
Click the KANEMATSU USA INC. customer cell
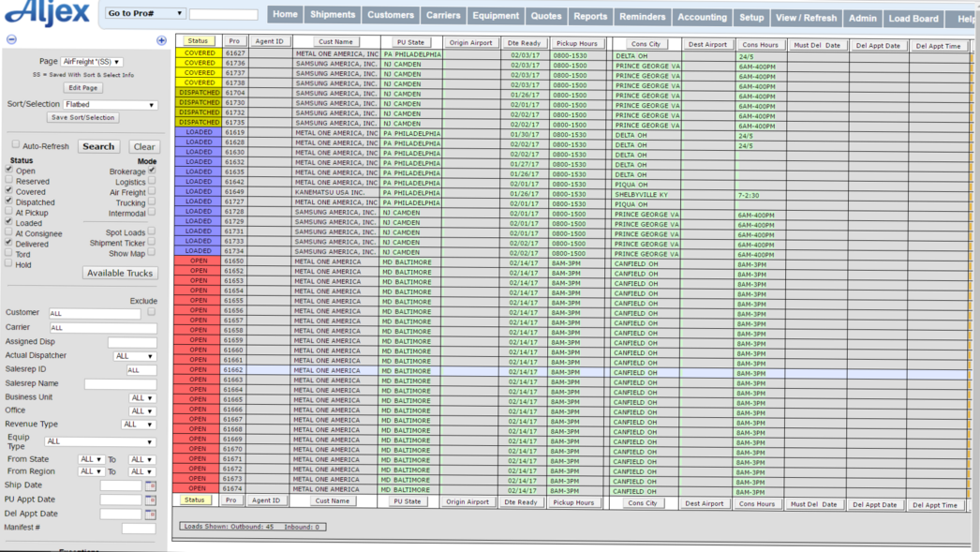pos(336,192)
